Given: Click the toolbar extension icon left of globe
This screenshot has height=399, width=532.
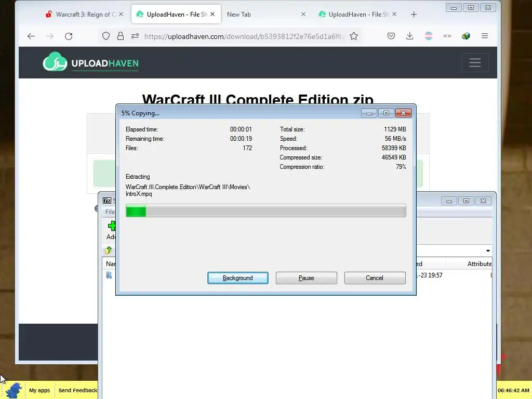Looking at the screenshot, I should coord(447,36).
